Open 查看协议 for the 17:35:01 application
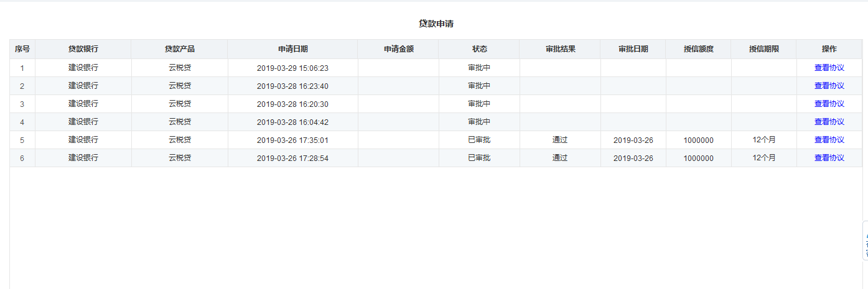Image resolution: width=868 pixels, height=289 pixels. (829, 140)
